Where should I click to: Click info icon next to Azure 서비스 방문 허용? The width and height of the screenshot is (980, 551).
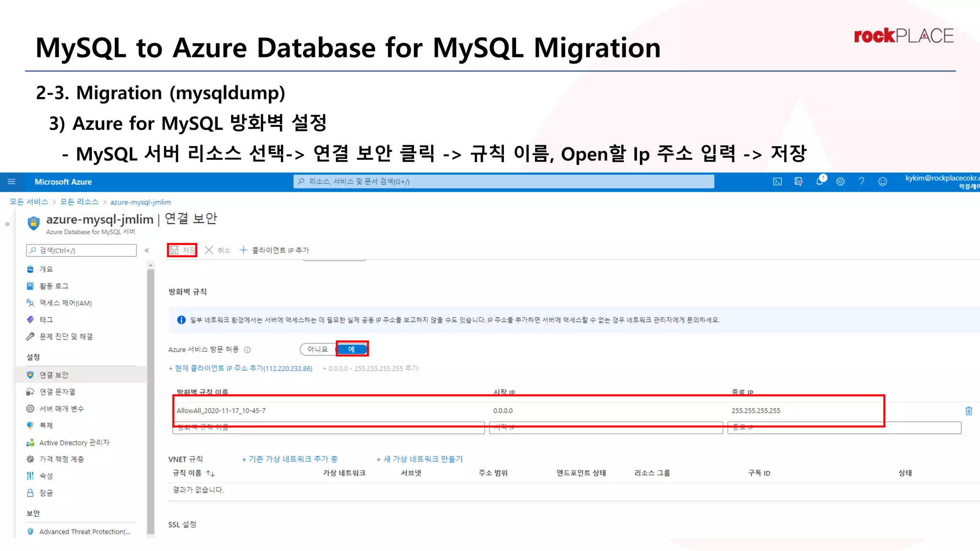pos(247,350)
